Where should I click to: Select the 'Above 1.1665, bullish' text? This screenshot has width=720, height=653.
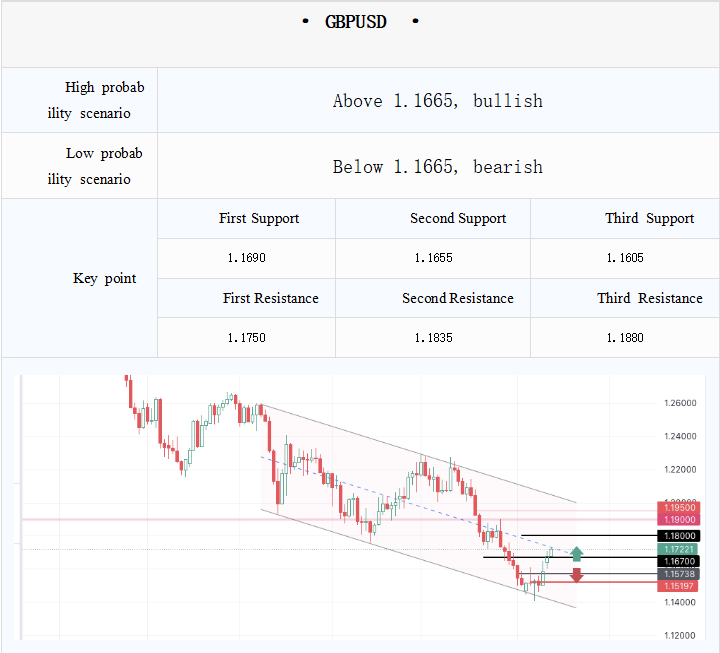click(x=438, y=101)
